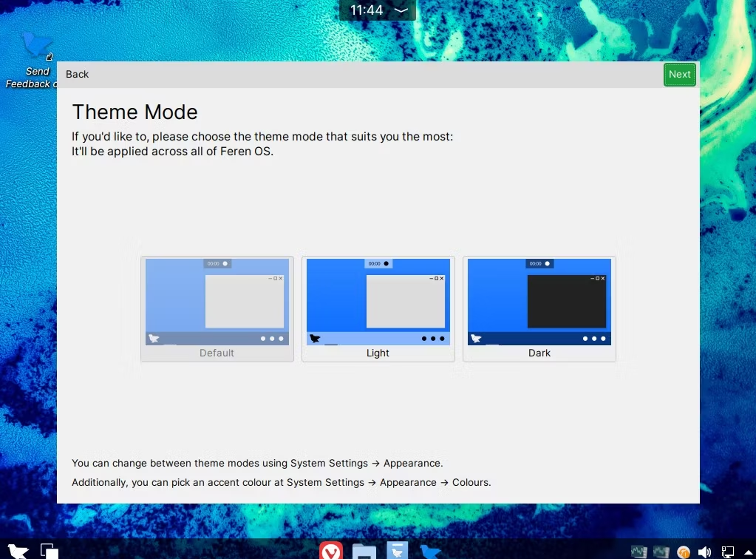Open the file manager folder icon
Viewport: 756px width, 559px height.
tap(364, 551)
